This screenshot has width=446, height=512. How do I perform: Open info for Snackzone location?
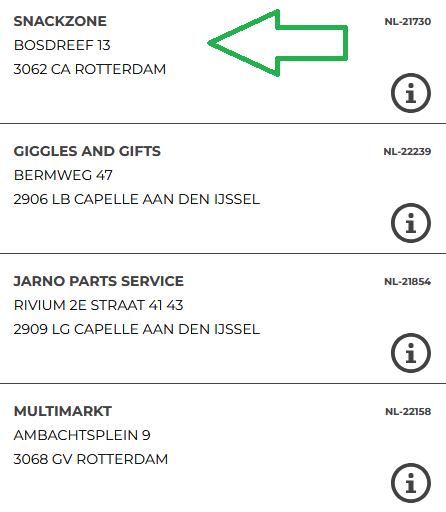coord(411,93)
